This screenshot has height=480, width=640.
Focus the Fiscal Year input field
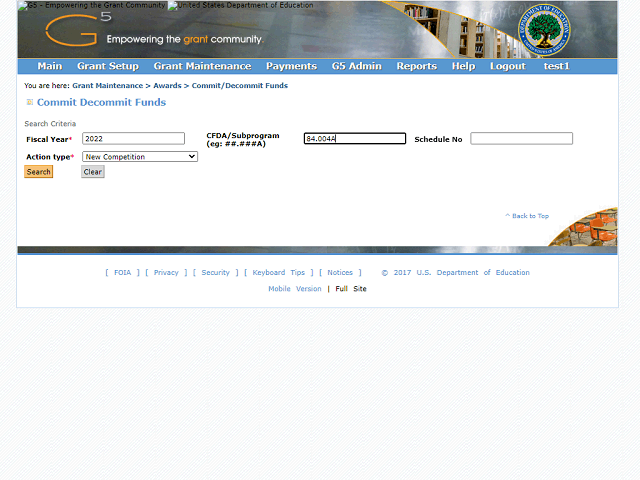[133, 138]
